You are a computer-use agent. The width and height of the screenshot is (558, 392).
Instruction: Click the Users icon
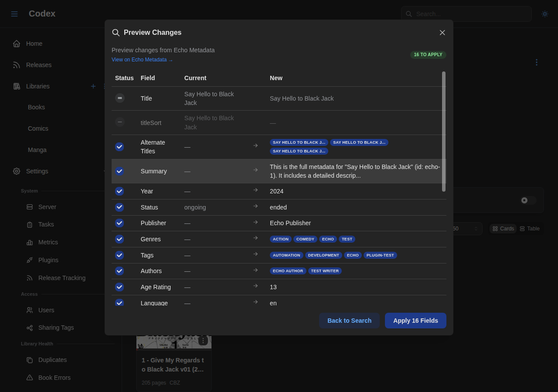point(30,310)
